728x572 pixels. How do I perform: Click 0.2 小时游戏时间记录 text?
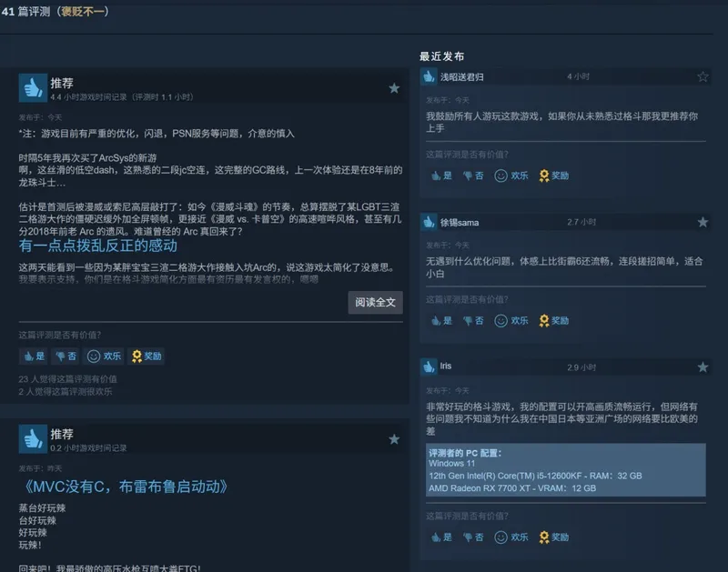point(88,448)
